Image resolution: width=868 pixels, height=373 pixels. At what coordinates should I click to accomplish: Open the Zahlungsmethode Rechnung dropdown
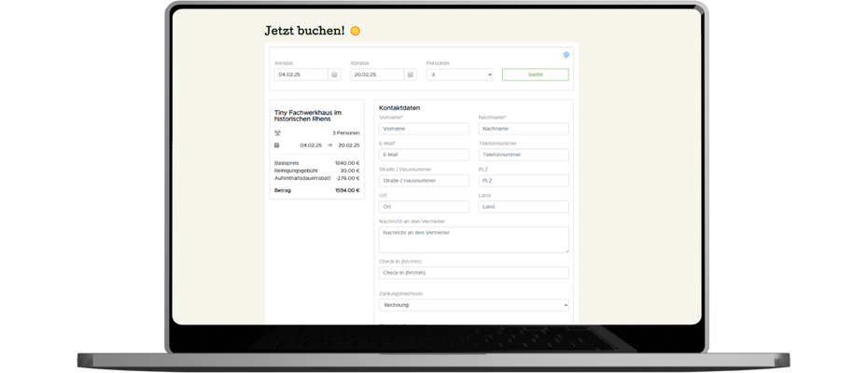tap(474, 305)
